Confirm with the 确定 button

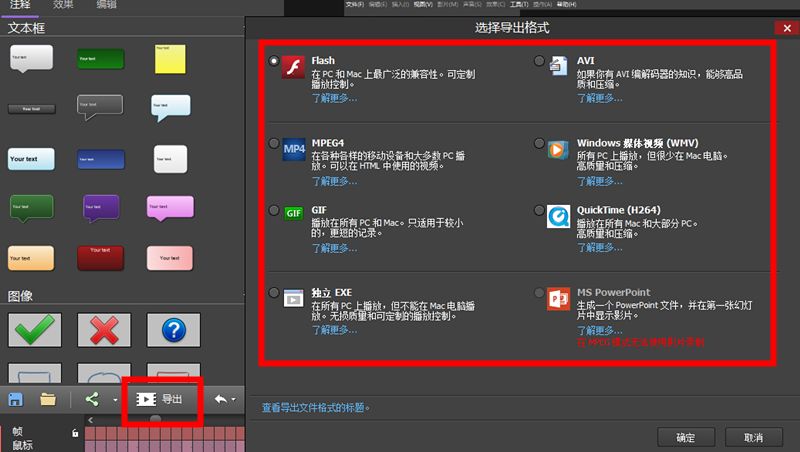[685, 437]
